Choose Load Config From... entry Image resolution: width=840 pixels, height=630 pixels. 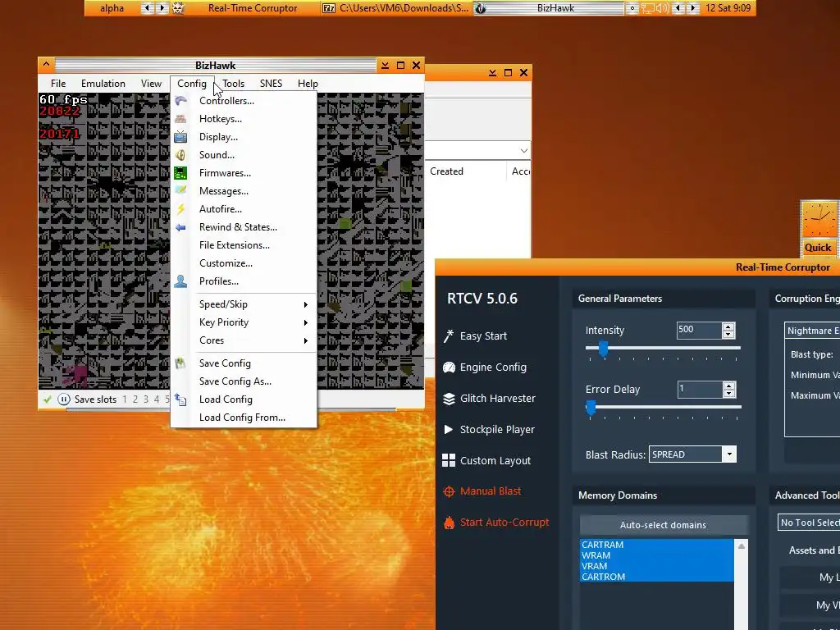pyautogui.click(x=244, y=418)
